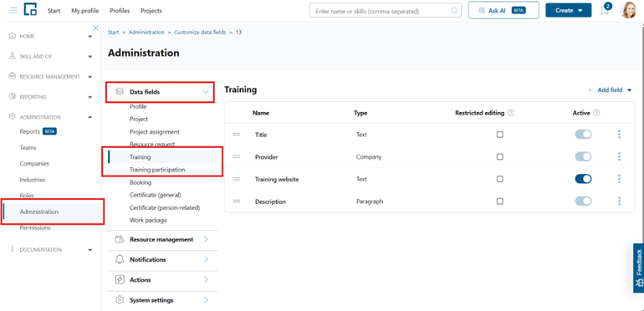Click the Resource Management sidebar icon

click(x=13, y=76)
